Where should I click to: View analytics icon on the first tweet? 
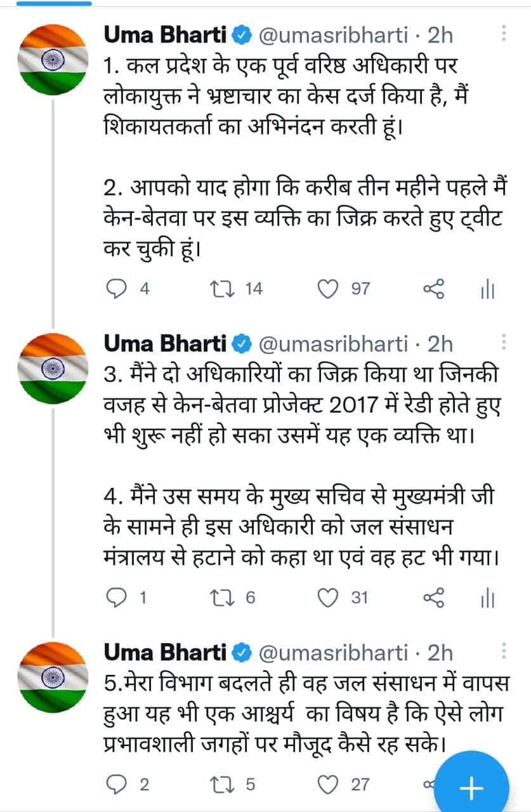pos(486,289)
